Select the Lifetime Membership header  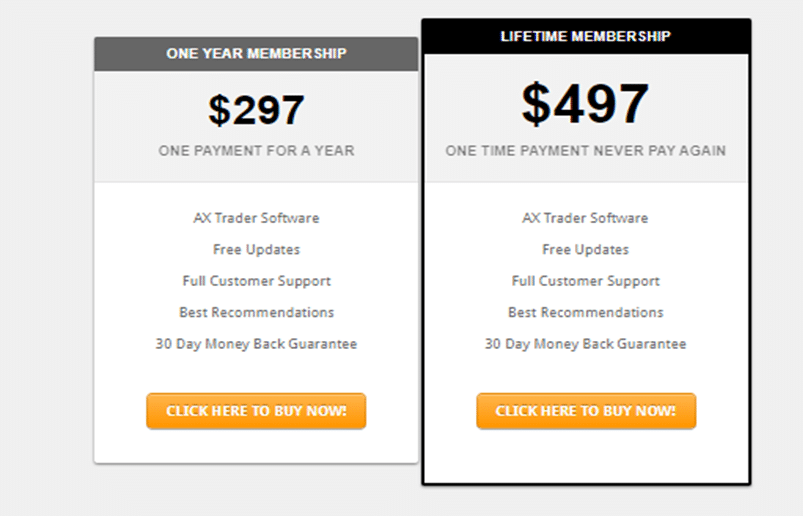(x=586, y=36)
